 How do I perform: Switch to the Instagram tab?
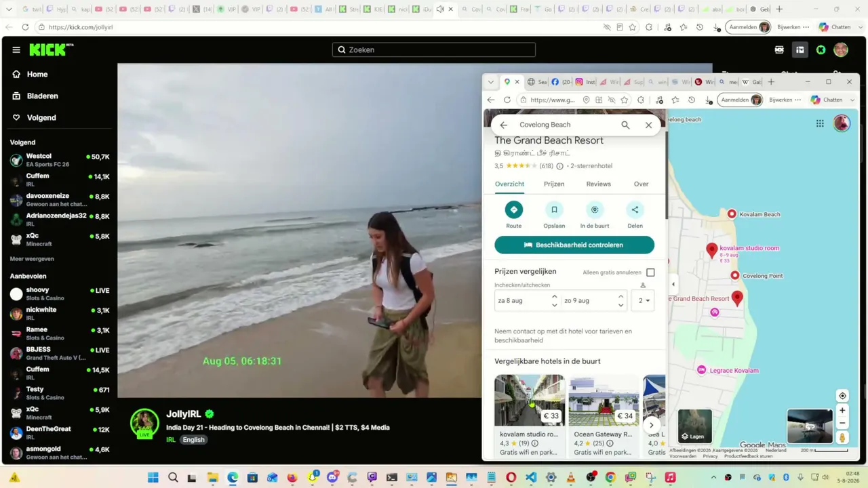click(x=585, y=82)
